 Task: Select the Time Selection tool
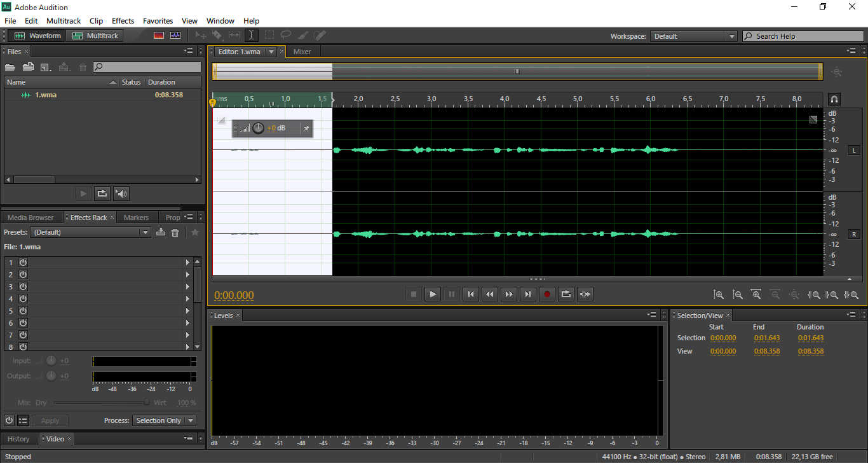tap(252, 36)
